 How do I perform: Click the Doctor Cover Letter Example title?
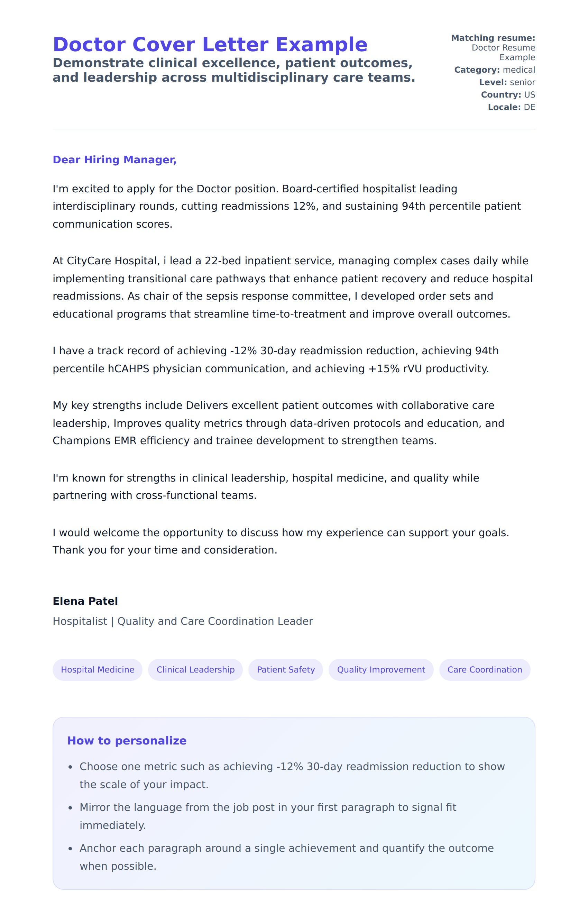(210, 45)
